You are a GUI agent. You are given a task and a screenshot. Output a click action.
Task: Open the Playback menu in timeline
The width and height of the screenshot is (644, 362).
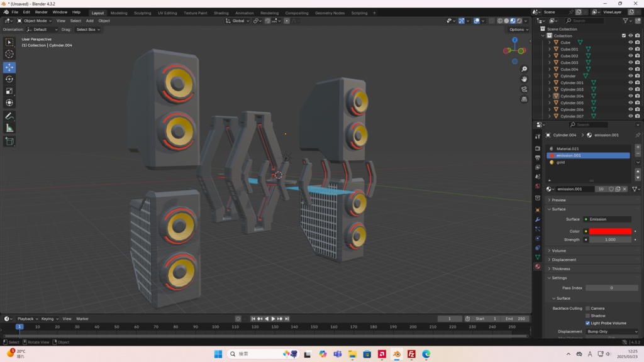tap(27, 319)
